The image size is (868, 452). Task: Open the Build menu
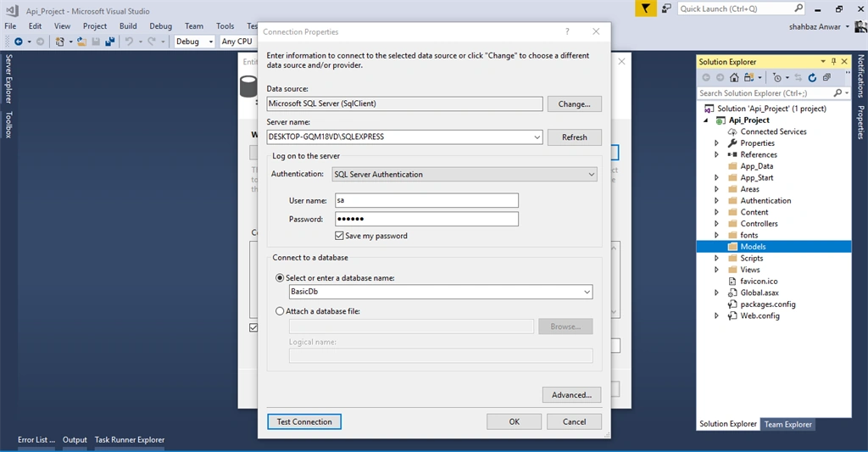(128, 26)
